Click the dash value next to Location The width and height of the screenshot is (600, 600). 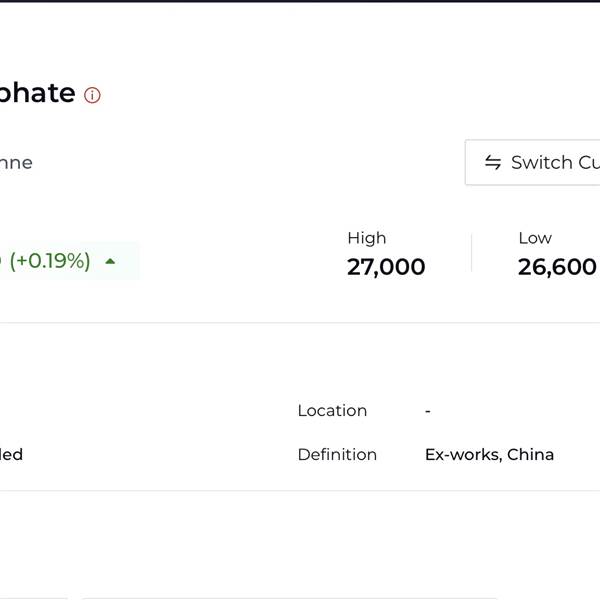tap(428, 411)
